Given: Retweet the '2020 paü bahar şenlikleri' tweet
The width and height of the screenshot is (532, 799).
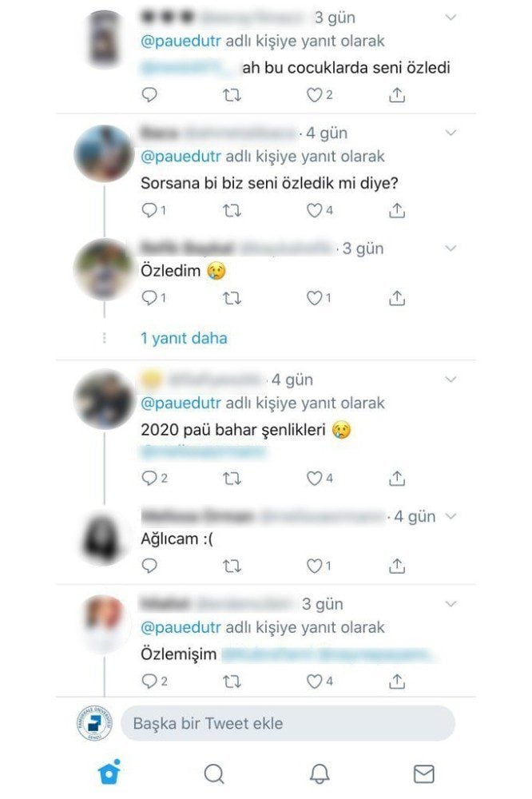Looking at the screenshot, I should 232,478.
